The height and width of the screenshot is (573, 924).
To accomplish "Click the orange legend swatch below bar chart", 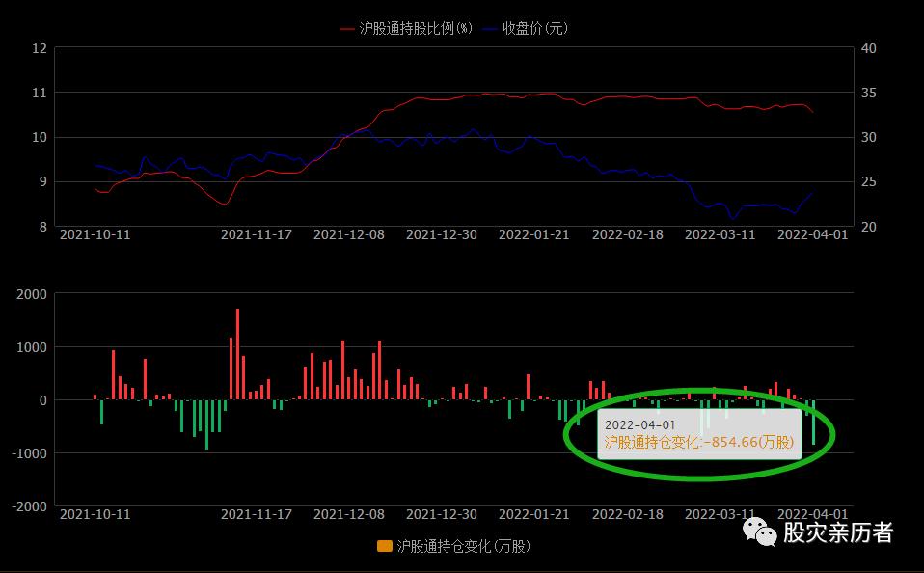I will (385, 546).
